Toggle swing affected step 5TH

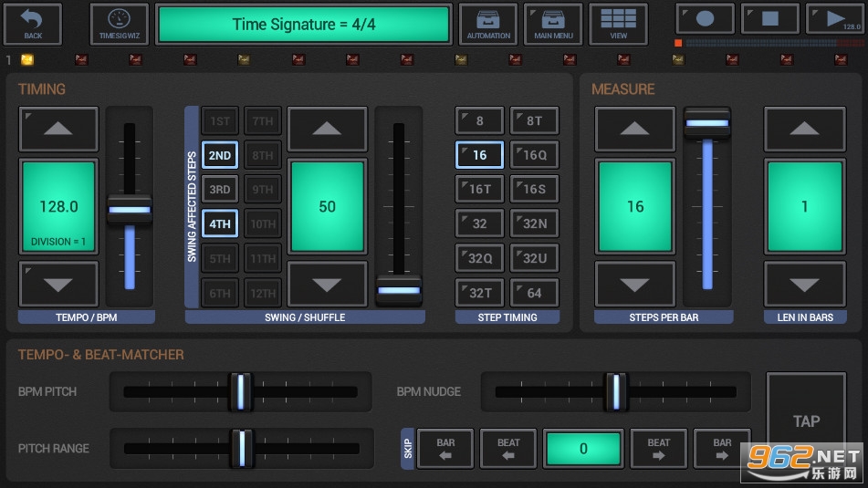click(x=220, y=258)
